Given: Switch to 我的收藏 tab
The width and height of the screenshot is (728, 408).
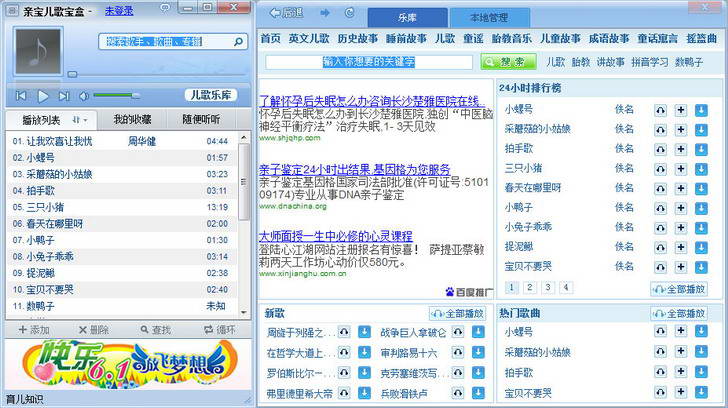Looking at the screenshot, I should [132, 119].
